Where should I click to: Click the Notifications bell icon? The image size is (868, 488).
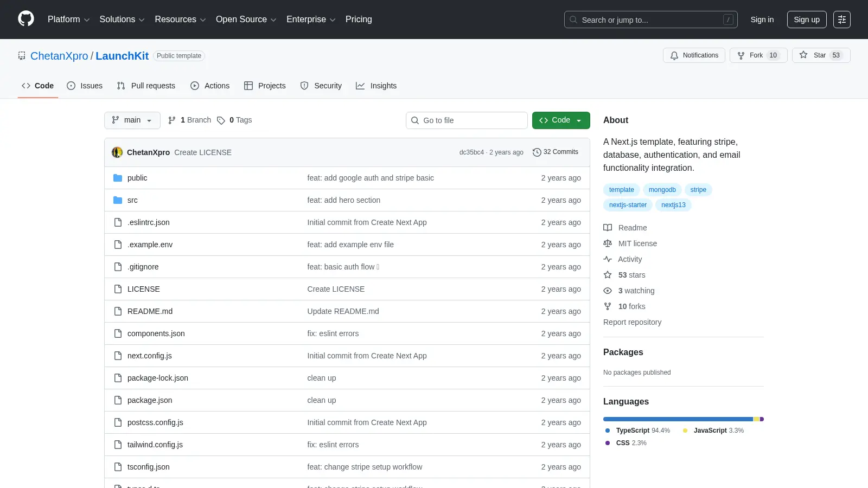(x=674, y=55)
